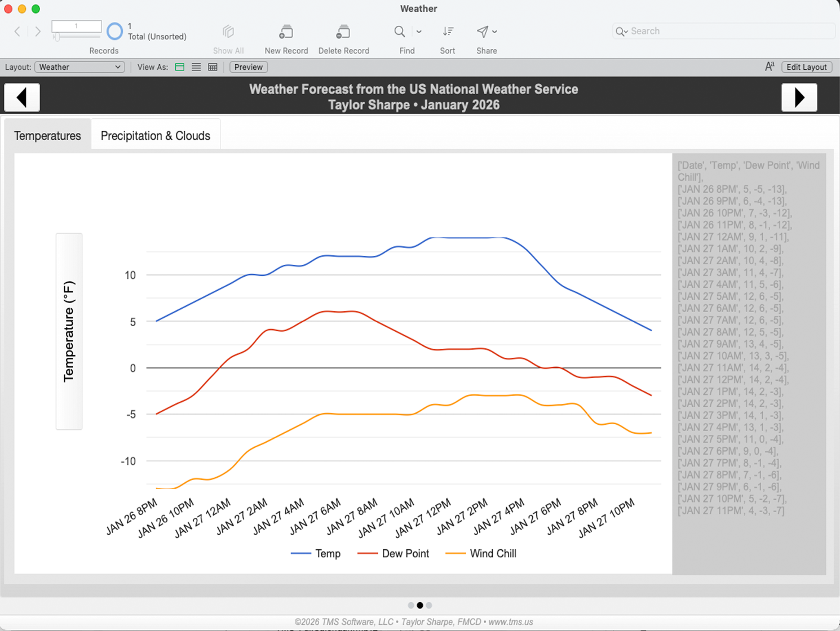Click the Sort icon

tap(448, 32)
